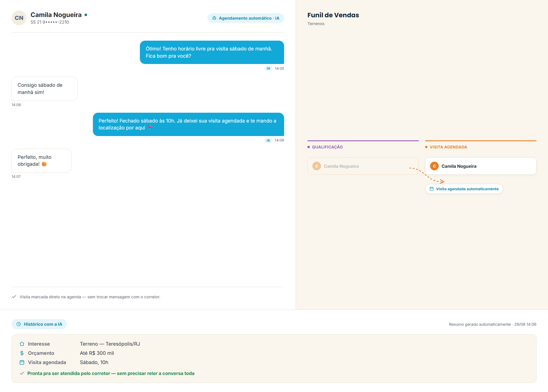Click orange C avatar on Visita Agendada card
Viewport: 548px width, 392px height.
(434, 166)
